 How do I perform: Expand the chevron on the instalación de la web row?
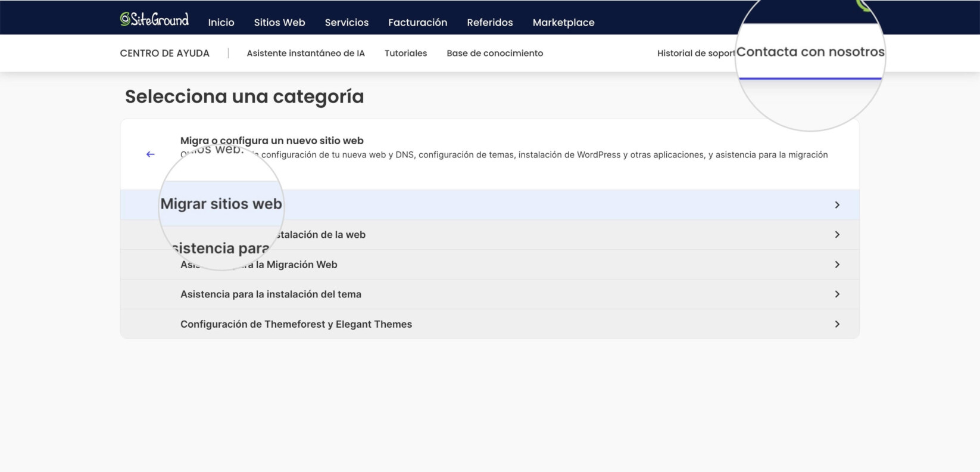(x=837, y=235)
